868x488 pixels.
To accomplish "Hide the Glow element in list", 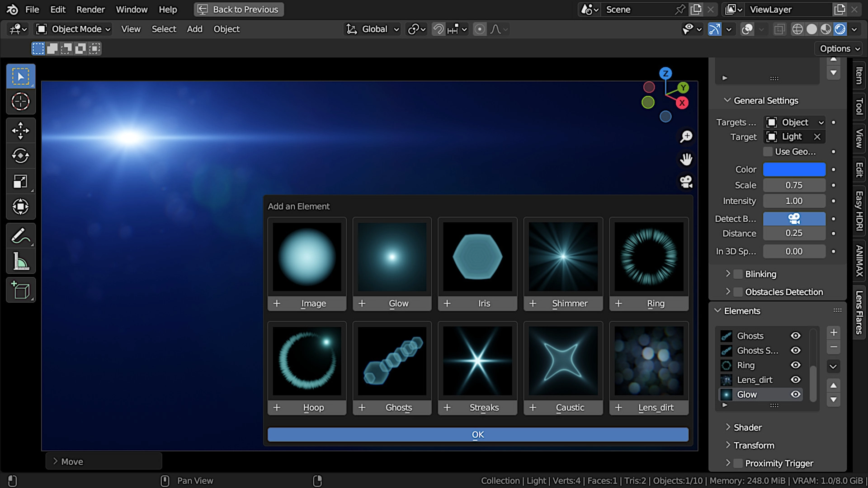I will point(796,394).
